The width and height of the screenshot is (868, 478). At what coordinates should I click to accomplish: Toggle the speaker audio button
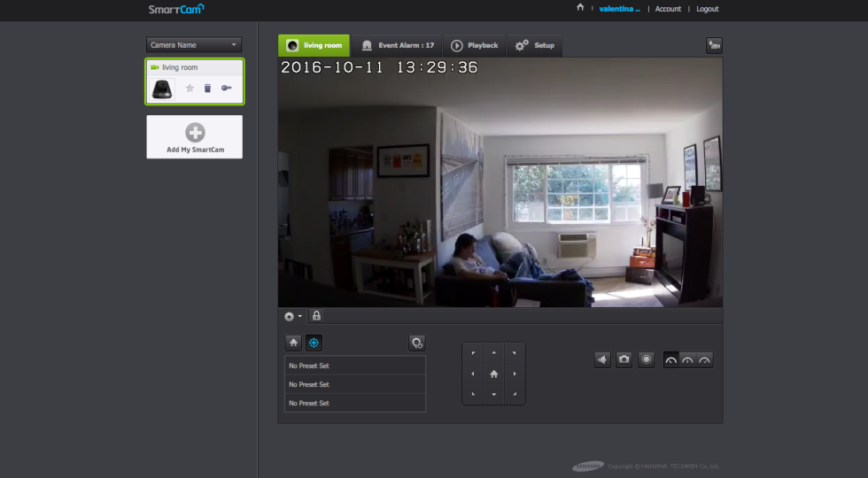602,359
